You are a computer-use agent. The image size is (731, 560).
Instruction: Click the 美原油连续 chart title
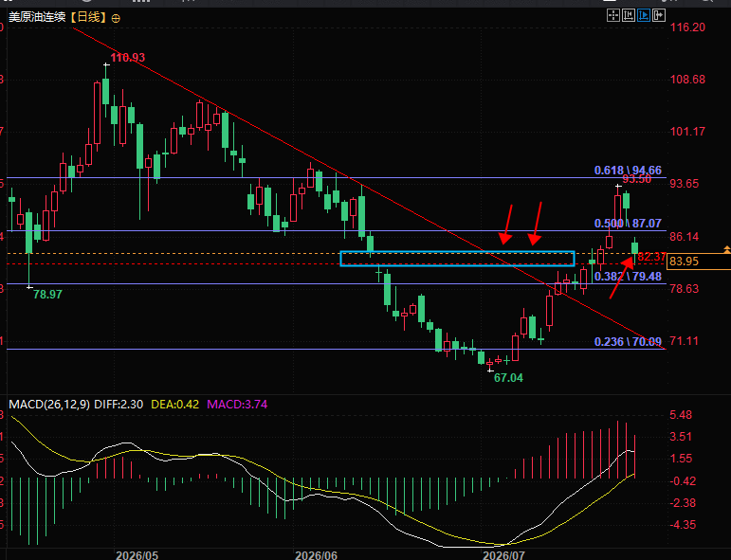(x=37, y=18)
